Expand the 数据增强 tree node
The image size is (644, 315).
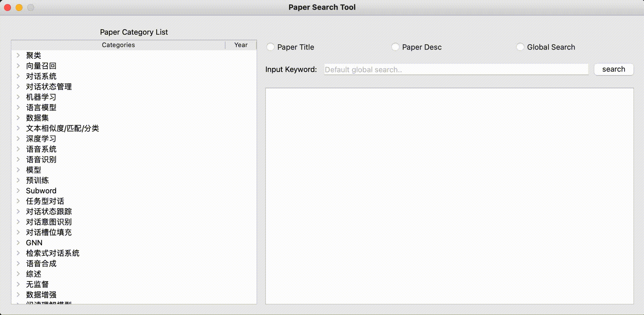18,295
